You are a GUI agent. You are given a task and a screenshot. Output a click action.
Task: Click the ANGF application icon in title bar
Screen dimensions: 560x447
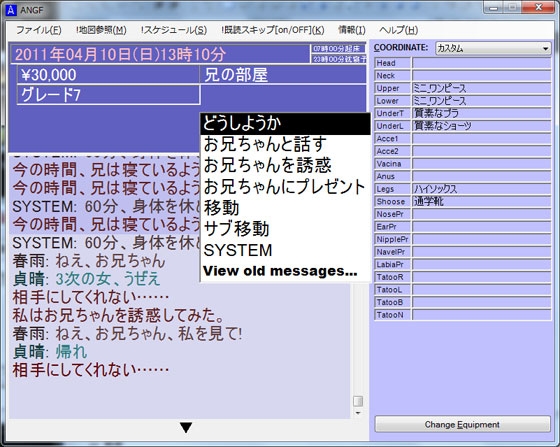coord(11,10)
